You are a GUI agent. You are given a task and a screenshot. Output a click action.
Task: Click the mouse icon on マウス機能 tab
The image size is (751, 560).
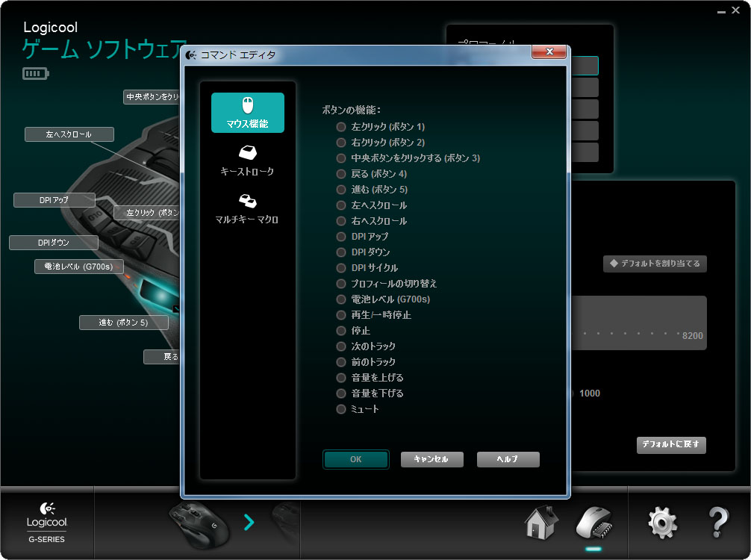(x=248, y=105)
